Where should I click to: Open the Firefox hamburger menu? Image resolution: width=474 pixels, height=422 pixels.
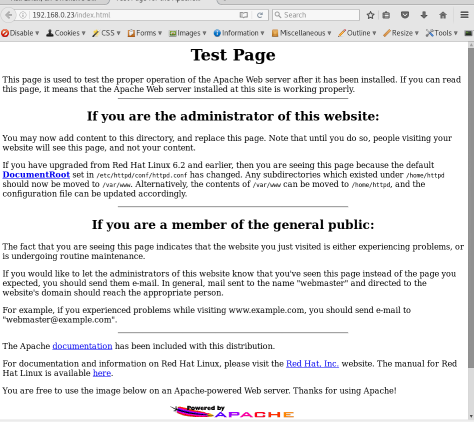click(464, 15)
